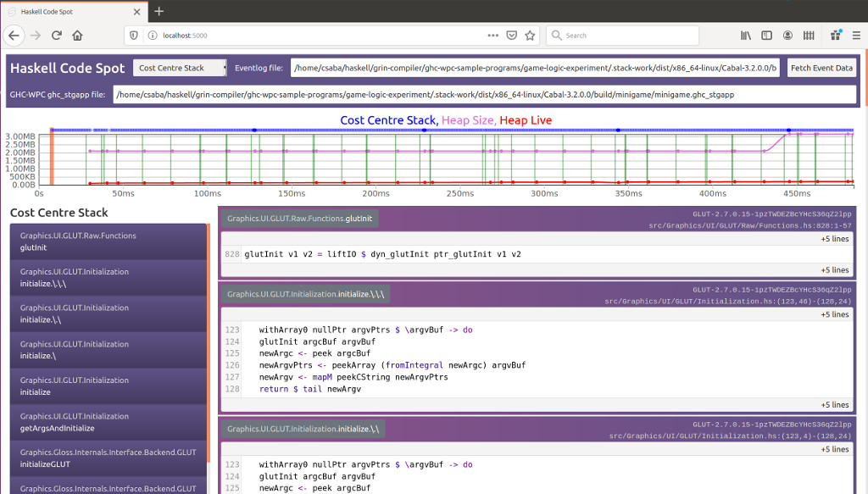This screenshot has height=494, width=868.
Task: Show the sidebar via the toolbar icon
Action: [766, 36]
